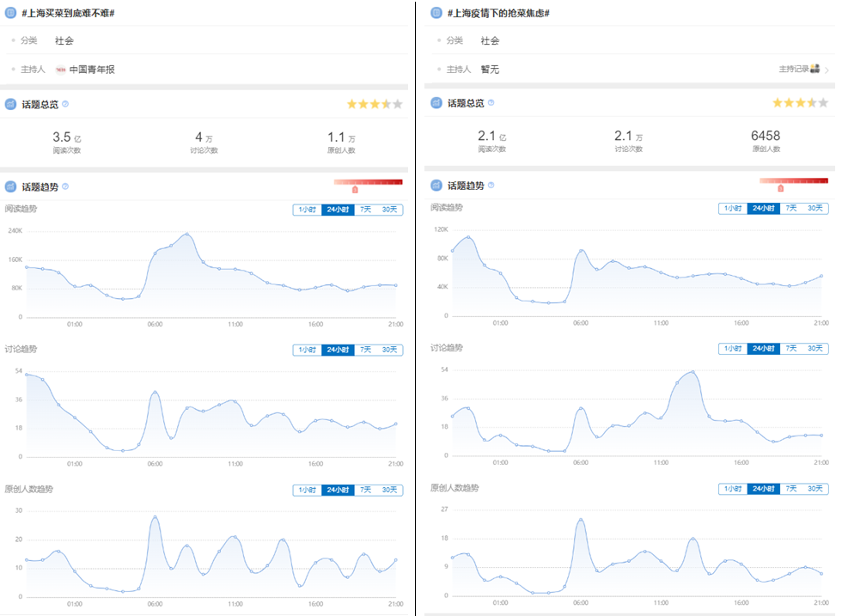This screenshot has height=616, width=842.
Task: Expand 主持记录 with the right chevron arrow
Action: tap(827, 70)
